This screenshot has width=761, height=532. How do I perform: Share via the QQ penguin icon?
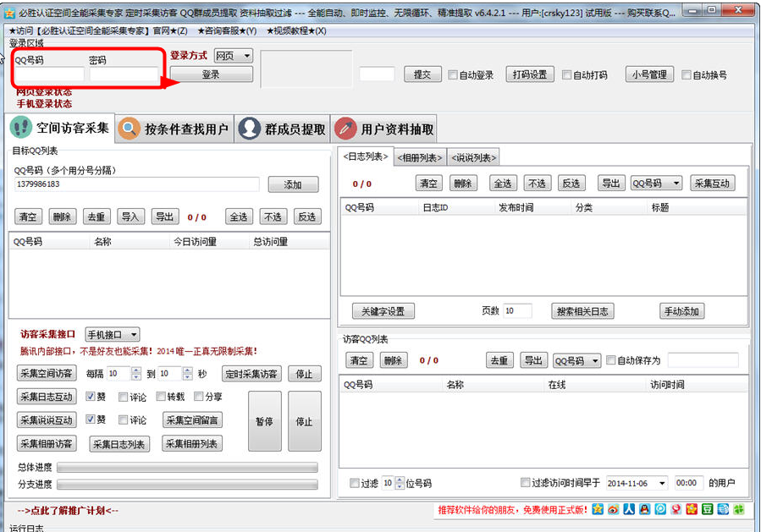645,510
